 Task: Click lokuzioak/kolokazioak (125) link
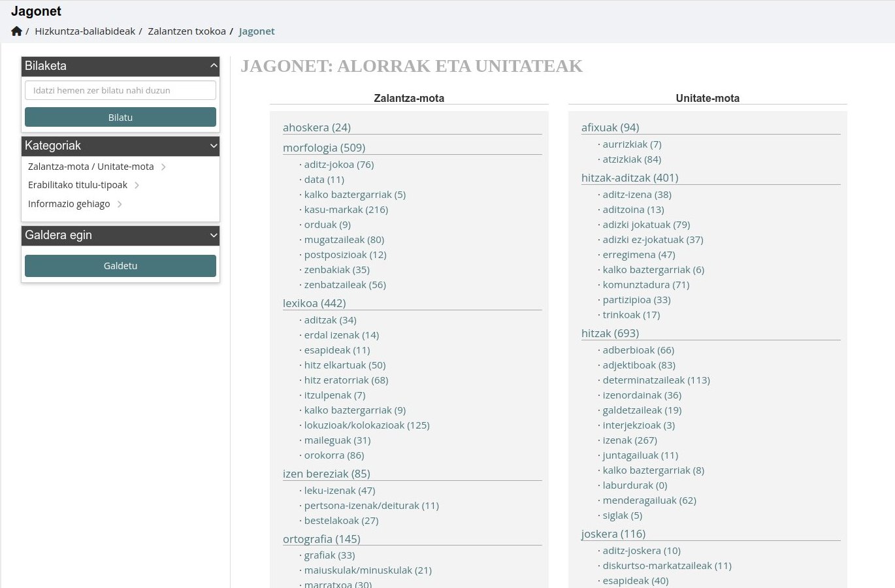(366, 425)
